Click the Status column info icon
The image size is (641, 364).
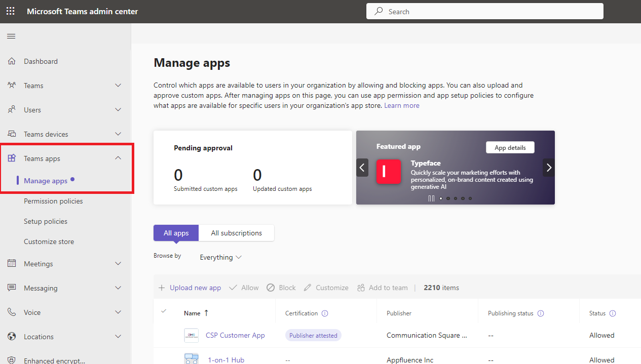pos(613,313)
